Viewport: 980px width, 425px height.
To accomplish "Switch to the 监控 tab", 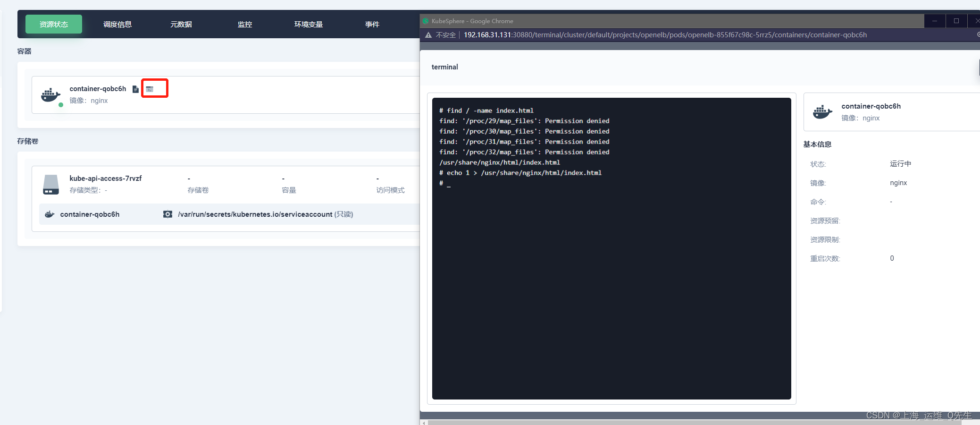I will pyautogui.click(x=245, y=24).
